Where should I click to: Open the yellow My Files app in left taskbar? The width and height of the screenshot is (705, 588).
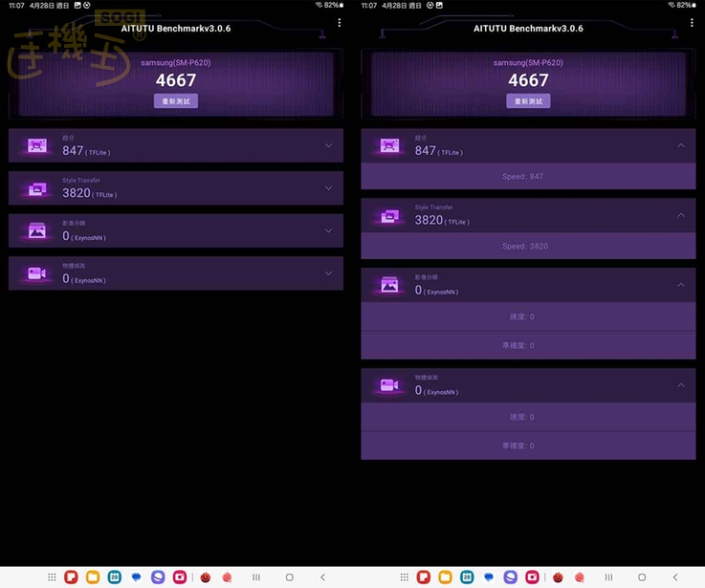93,577
